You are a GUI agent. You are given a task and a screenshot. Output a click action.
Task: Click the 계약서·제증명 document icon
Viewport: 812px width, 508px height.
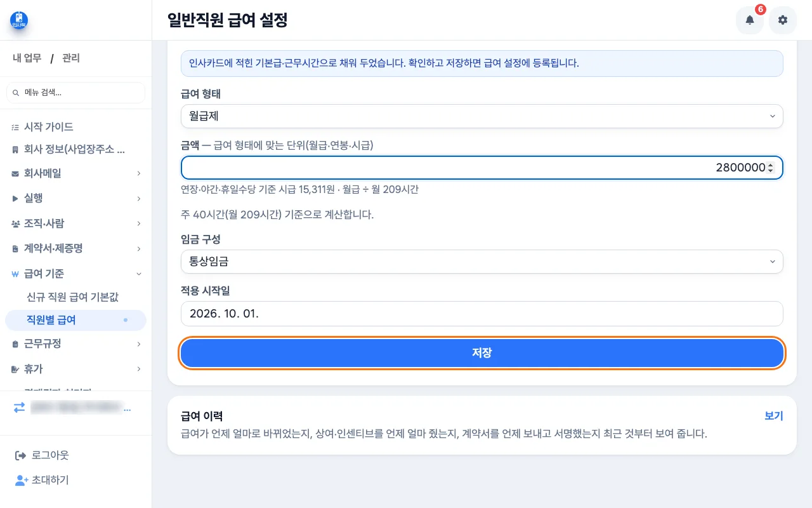tap(15, 248)
